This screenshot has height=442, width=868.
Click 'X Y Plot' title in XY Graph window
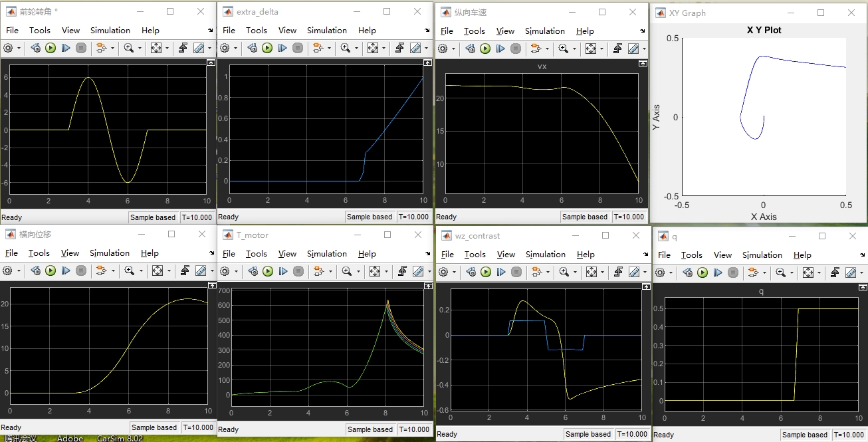764,30
